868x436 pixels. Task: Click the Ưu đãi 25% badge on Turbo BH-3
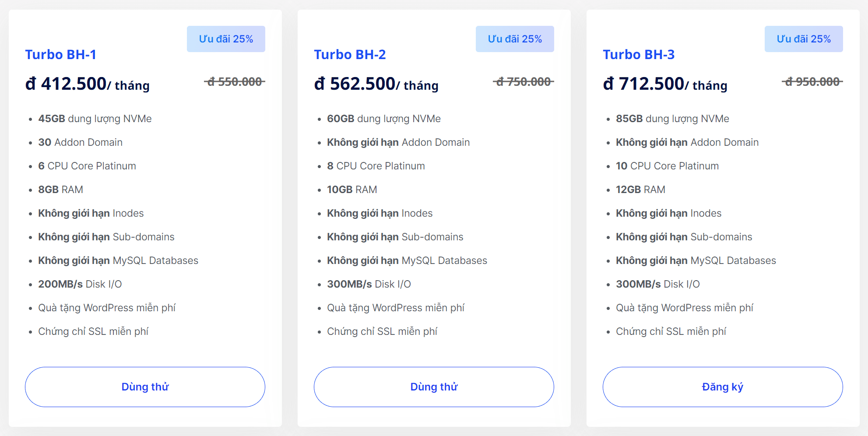tap(804, 39)
